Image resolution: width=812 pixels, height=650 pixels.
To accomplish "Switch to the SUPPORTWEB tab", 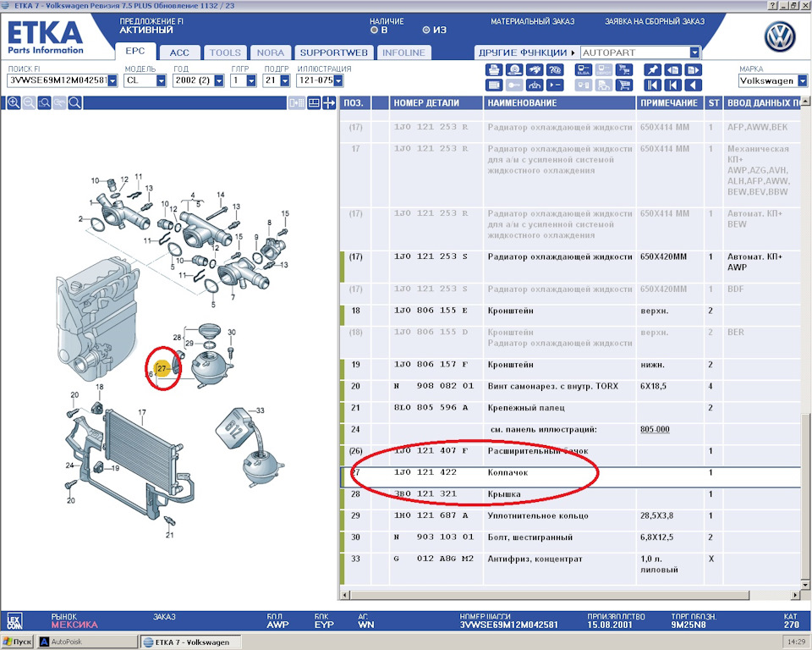I will point(334,52).
